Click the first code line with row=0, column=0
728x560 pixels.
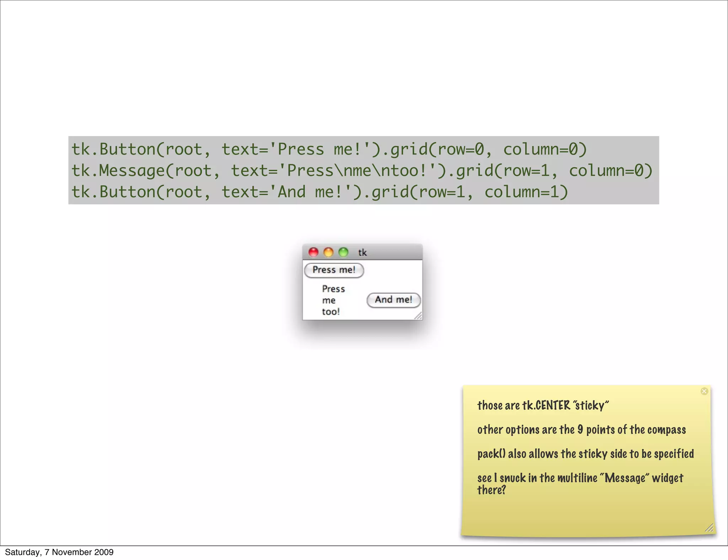(329, 149)
